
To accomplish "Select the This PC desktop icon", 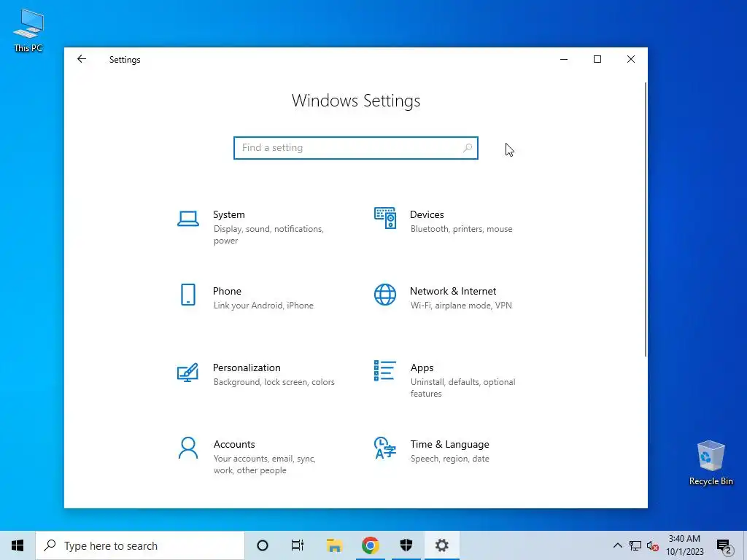I will click(x=28, y=31).
